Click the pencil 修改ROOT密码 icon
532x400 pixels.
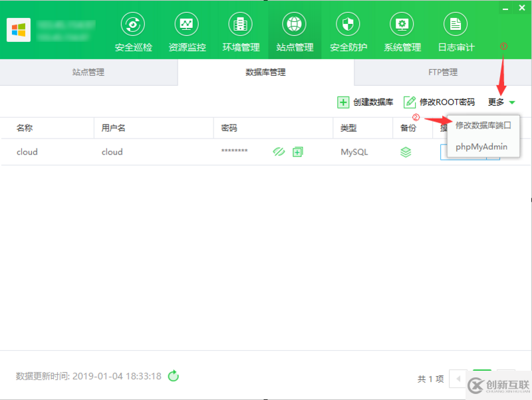tap(410, 102)
